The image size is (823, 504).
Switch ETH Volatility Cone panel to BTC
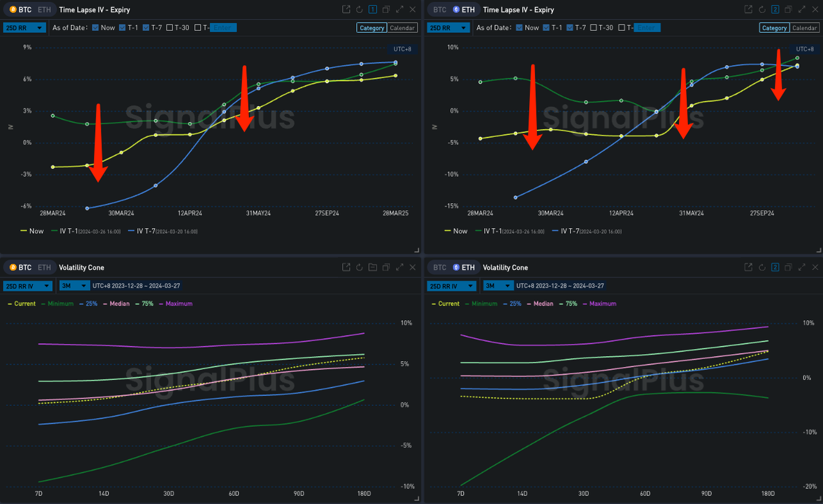click(x=439, y=267)
